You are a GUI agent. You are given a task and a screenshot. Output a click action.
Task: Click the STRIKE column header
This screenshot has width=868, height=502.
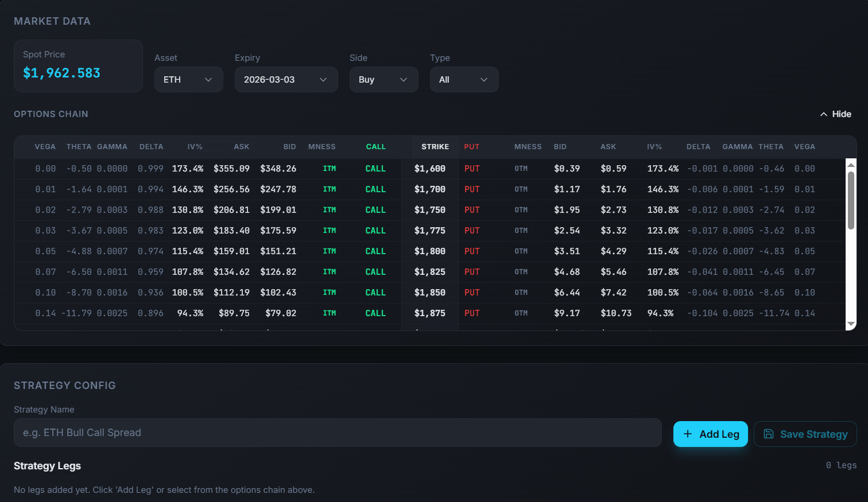coord(435,147)
